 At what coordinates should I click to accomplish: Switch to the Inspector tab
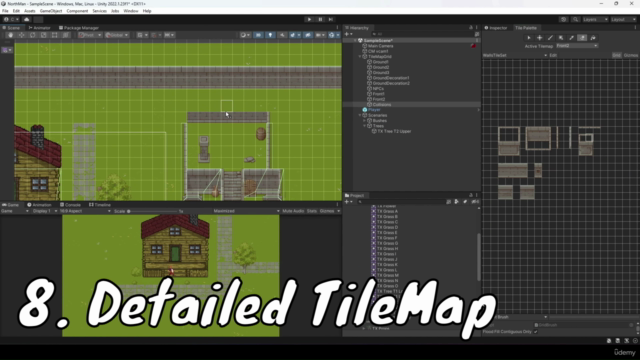point(496,28)
